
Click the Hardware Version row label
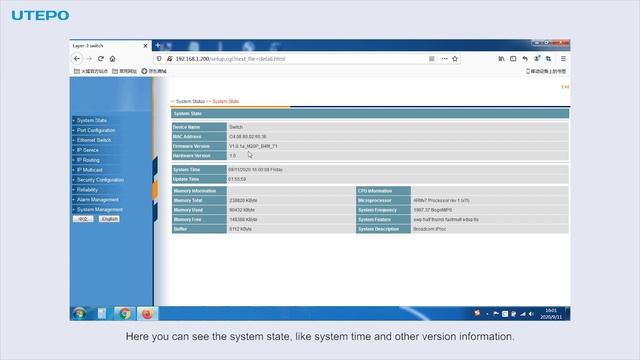(199, 156)
